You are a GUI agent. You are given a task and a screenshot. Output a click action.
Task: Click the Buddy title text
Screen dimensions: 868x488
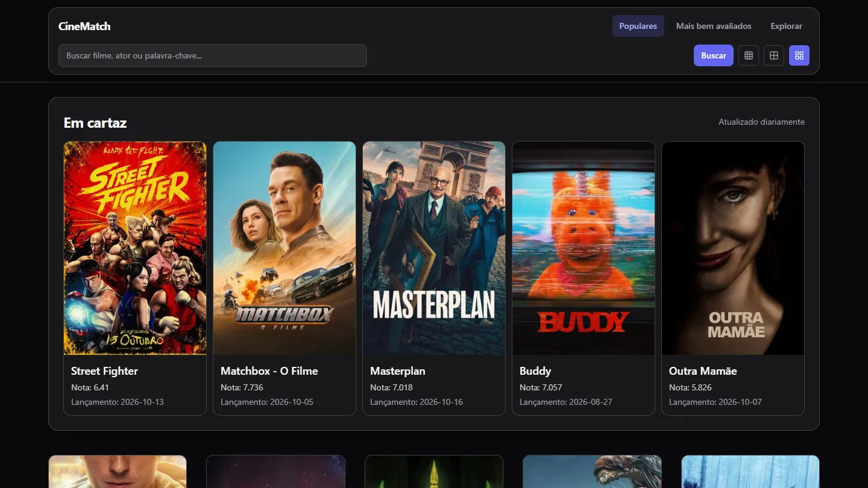tap(535, 371)
